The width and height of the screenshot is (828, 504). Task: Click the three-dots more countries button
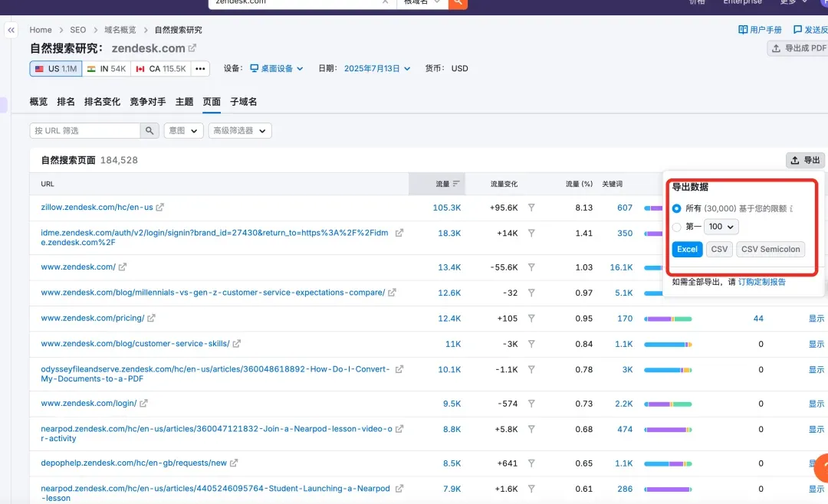pos(200,69)
